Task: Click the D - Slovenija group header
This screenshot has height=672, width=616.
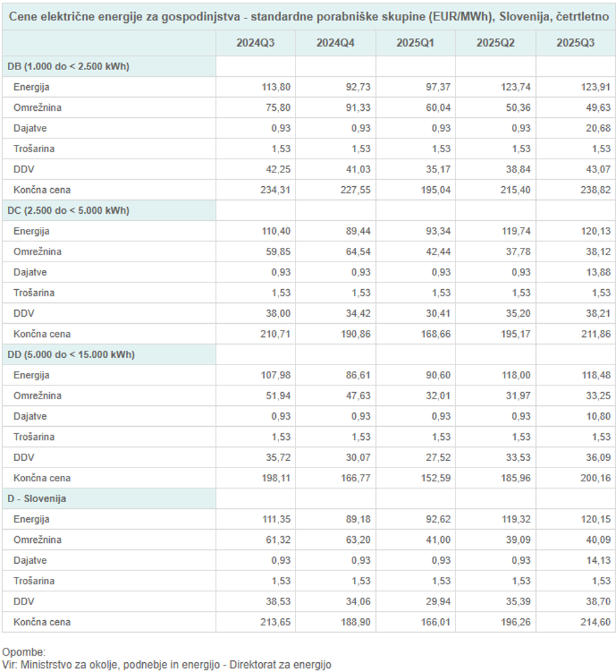Action: [x=37, y=499]
